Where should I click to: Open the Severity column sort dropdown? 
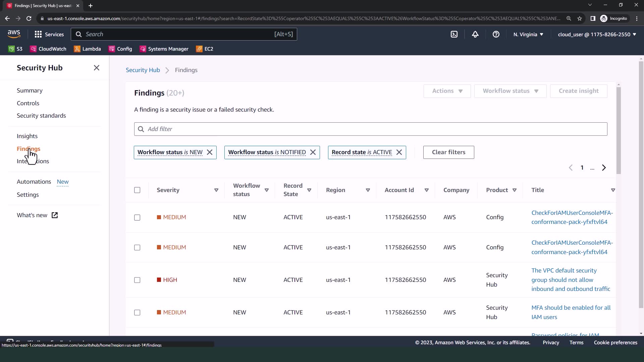click(216, 190)
